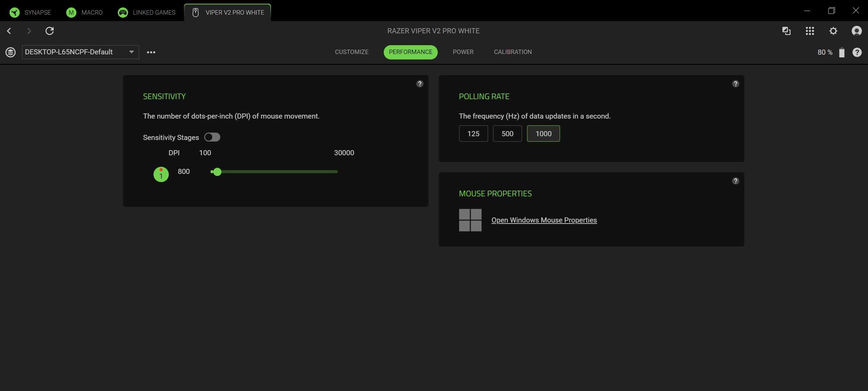868x391 pixels.
Task: Click the battery status icon
Action: (x=842, y=52)
